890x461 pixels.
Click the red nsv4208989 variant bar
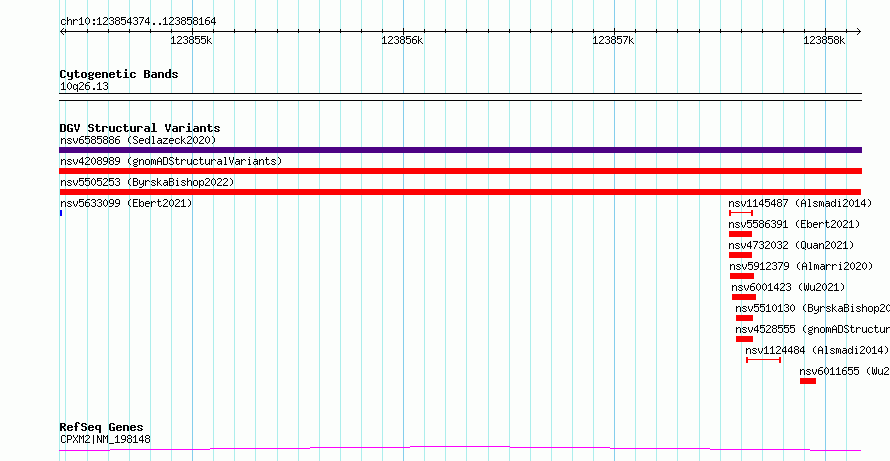pos(460,171)
